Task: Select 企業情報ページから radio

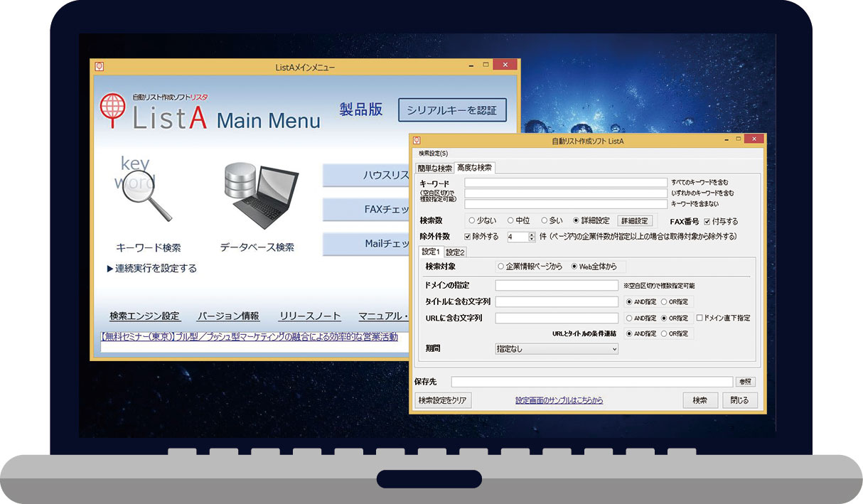Action: (x=501, y=267)
